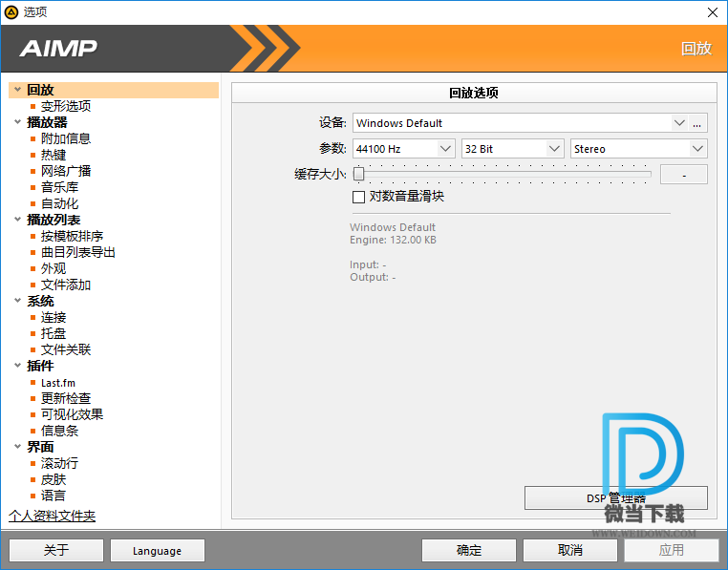Open the 更新检查 settings page
Viewport: 728px width, 570px height.
pos(66,398)
